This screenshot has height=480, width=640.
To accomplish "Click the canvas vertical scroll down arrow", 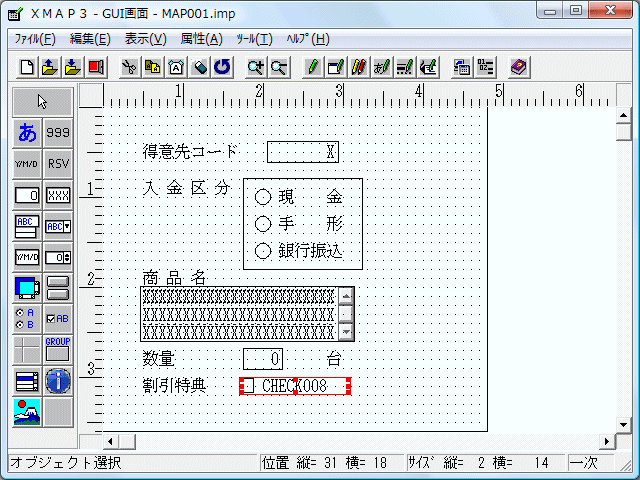I will [623, 425].
